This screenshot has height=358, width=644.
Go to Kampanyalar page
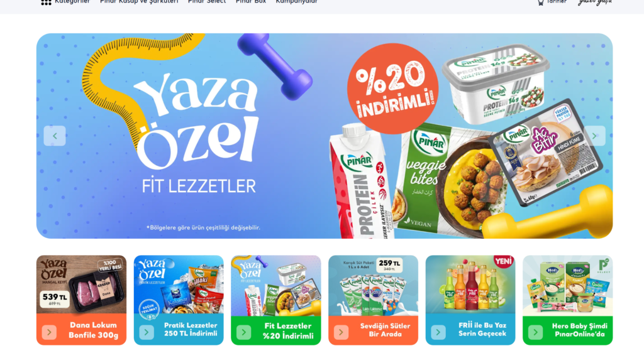point(297,2)
